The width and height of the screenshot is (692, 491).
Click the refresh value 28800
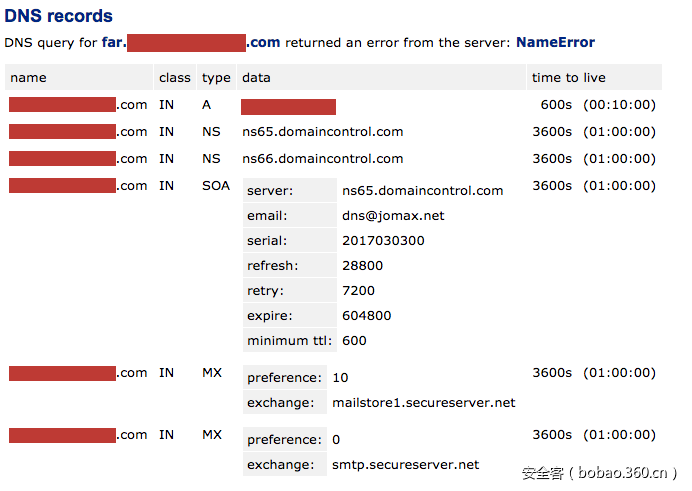coord(362,266)
